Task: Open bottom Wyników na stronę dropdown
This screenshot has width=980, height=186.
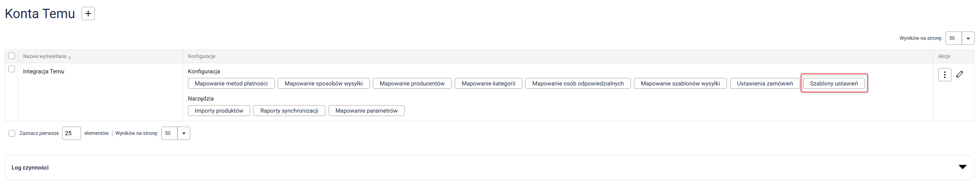Action: (x=183, y=133)
